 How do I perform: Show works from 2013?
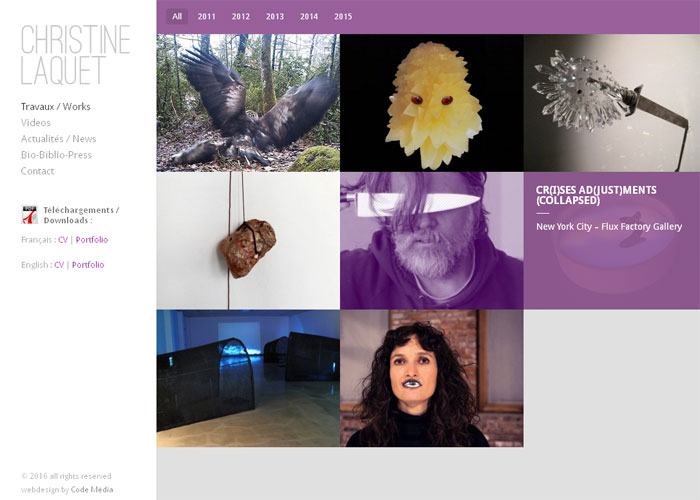click(275, 17)
